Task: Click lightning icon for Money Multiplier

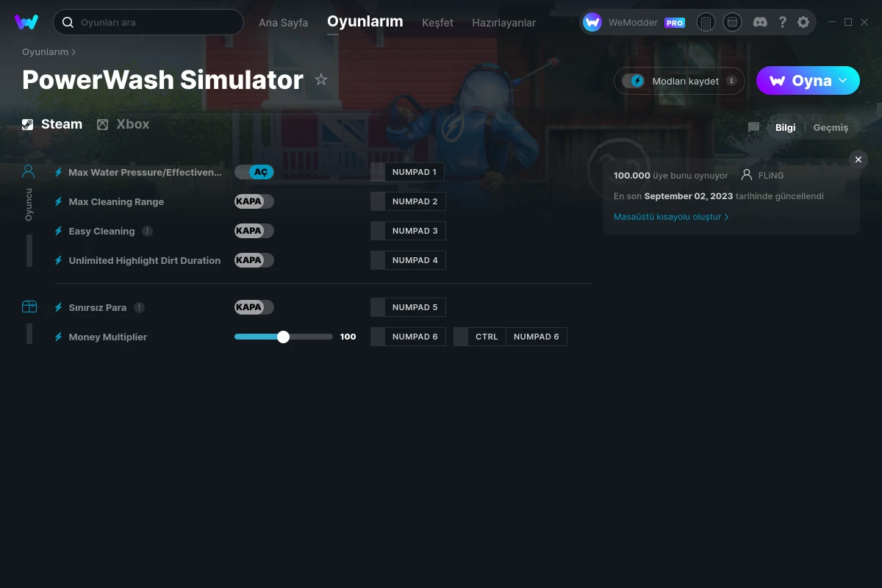Action: click(x=59, y=337)
